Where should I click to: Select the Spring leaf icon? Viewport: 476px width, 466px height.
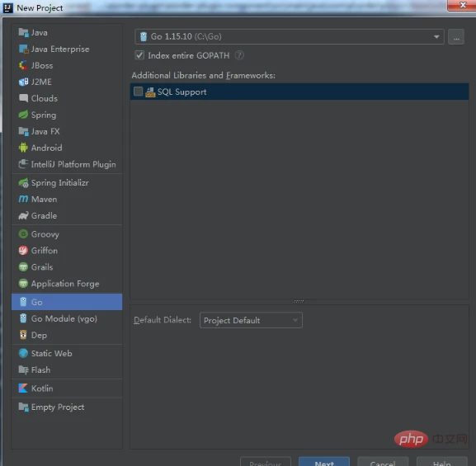23,115
